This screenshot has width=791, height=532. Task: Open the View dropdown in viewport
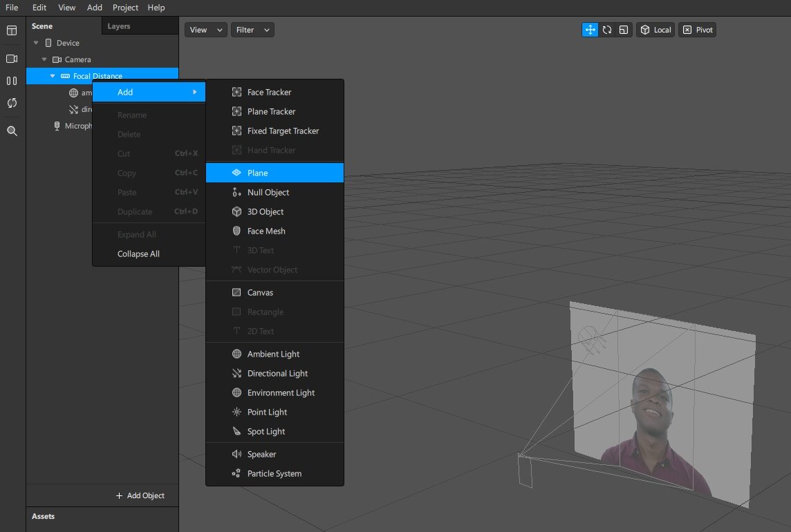tap(206, 30)
